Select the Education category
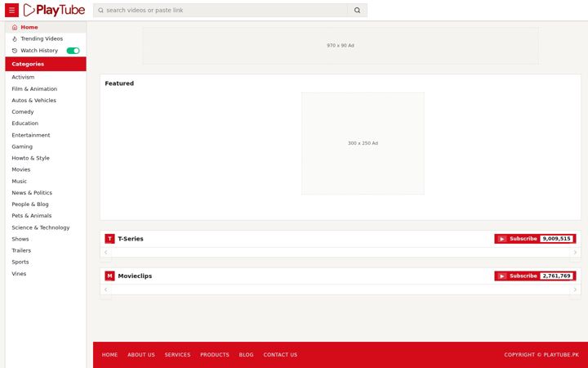This screenshot has height=368, width=588. coord(24,123)
